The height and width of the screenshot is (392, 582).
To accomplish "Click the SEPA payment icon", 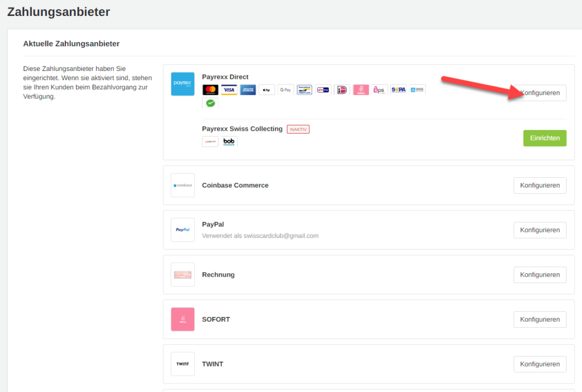I will point(398,90).
